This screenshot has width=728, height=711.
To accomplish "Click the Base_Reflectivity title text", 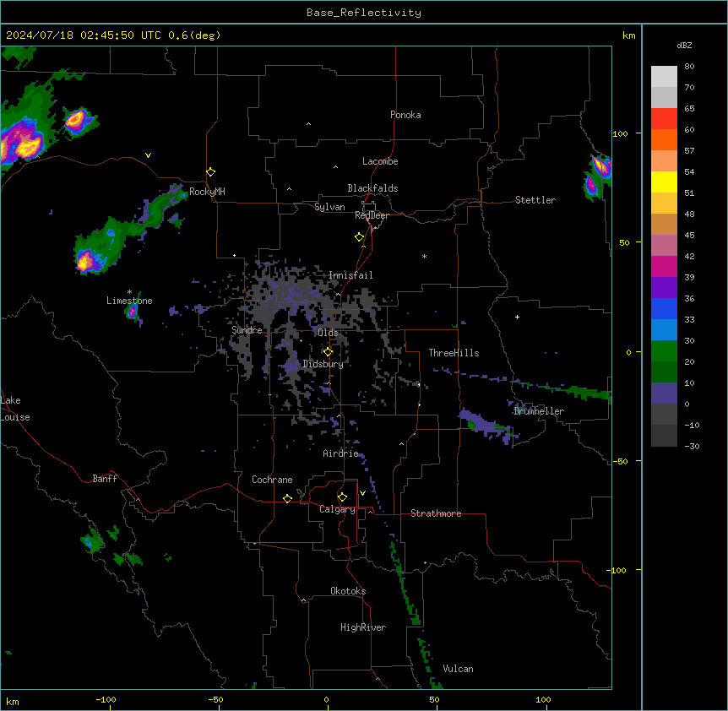I will [363, 13].
